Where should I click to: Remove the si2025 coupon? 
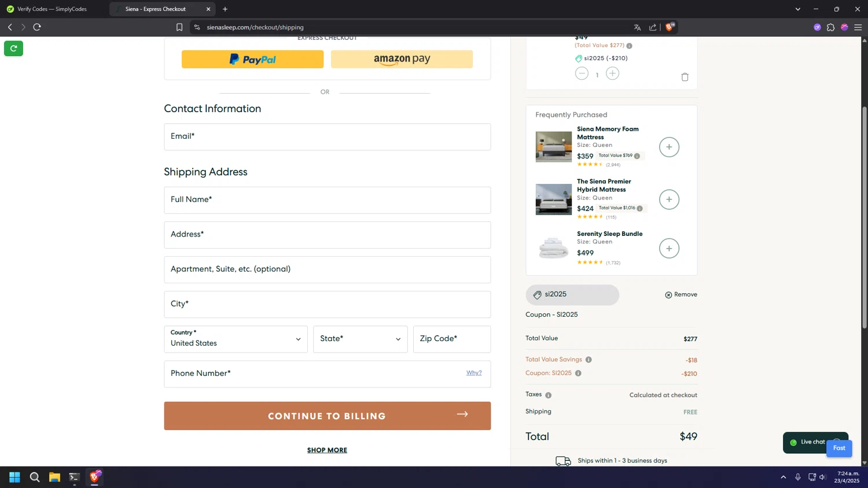[x=681, y=295]
